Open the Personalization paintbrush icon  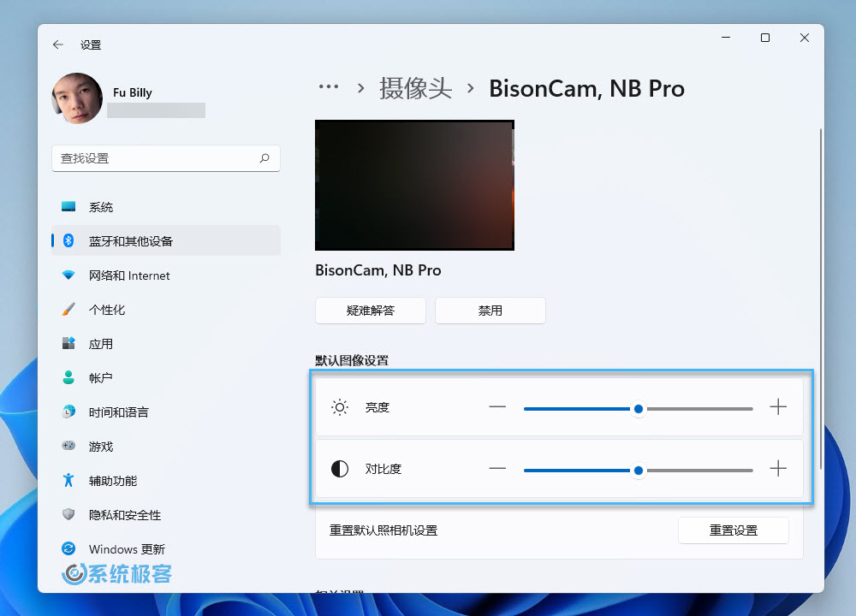68,310
